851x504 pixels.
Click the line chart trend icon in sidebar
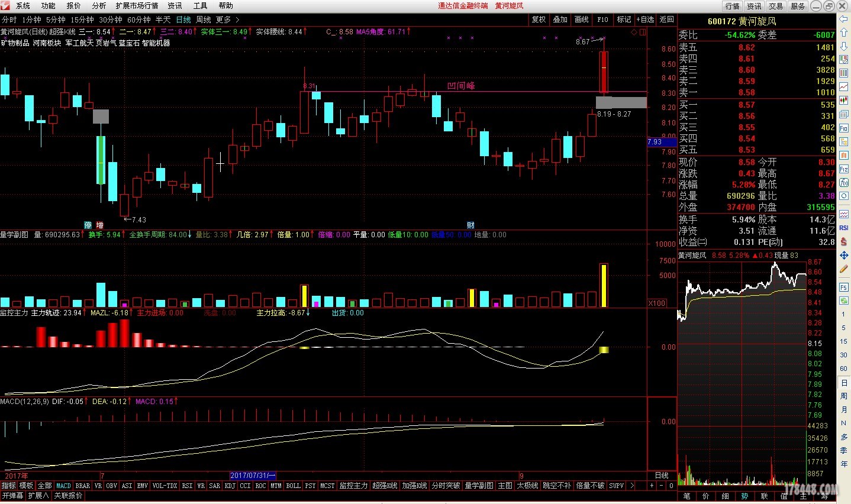[x=844, y=85]
